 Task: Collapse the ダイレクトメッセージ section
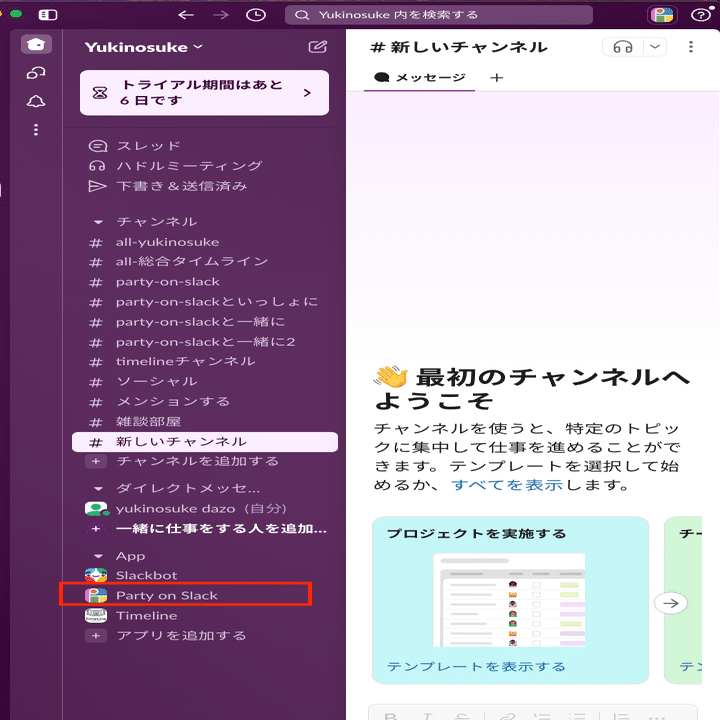pyautogui.click(x=98, y=489)
